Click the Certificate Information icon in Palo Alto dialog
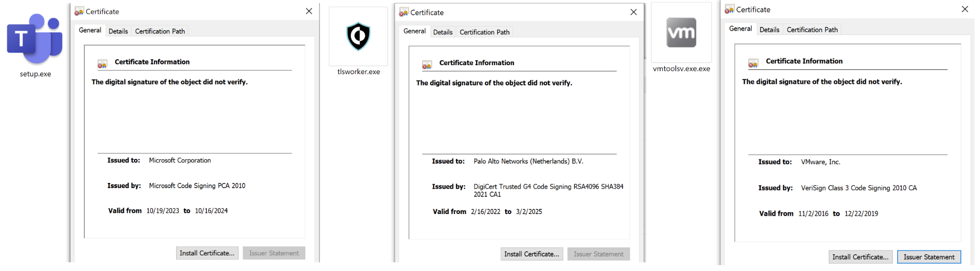The height and width of the screenshot is (271, 980). point(427,65)
